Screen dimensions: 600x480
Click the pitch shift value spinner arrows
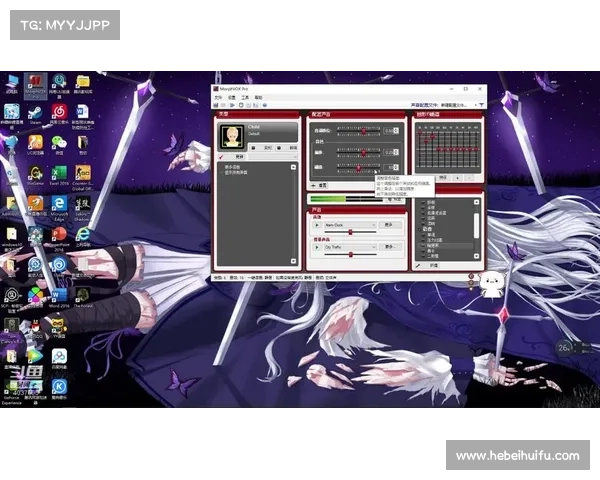[x=396, y=131]
